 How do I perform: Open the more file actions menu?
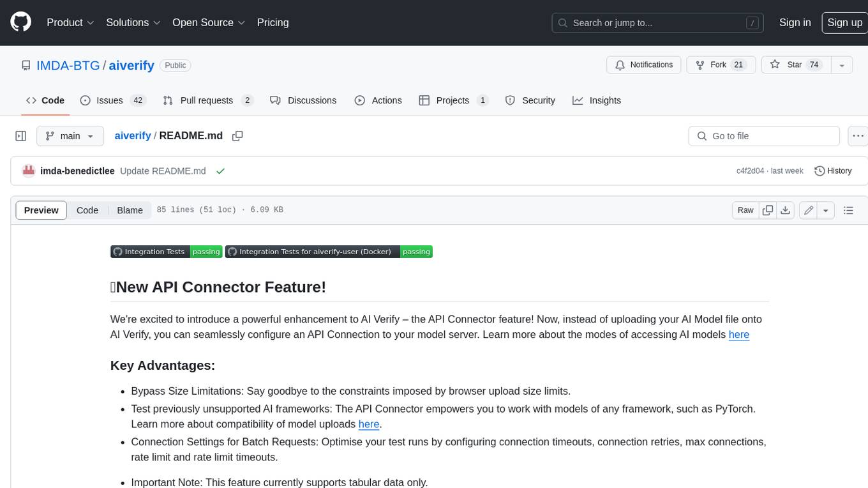(858, 136)
